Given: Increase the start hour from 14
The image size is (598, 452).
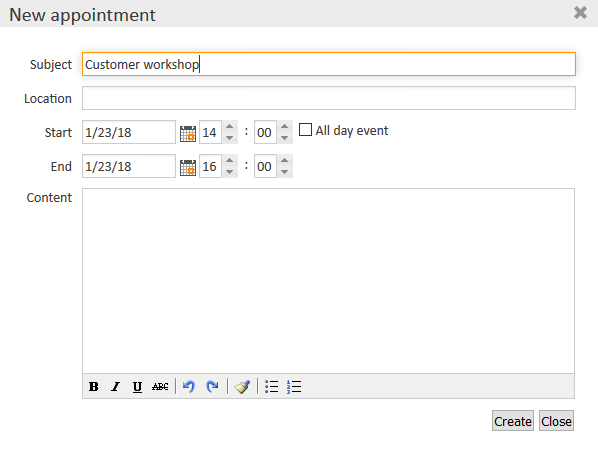Looking at the screenshot, I should [229, 127].
